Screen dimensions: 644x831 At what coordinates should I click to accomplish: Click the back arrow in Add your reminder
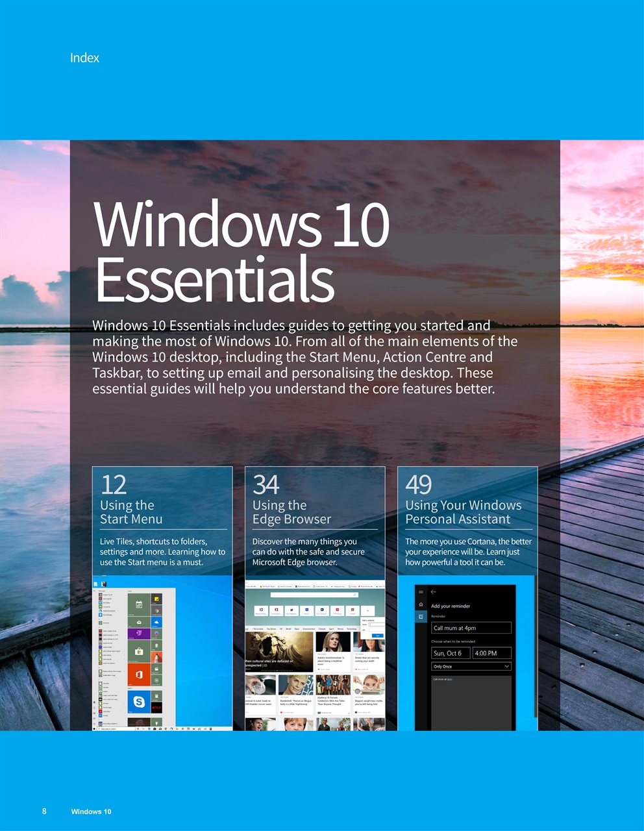click(433, 592)
